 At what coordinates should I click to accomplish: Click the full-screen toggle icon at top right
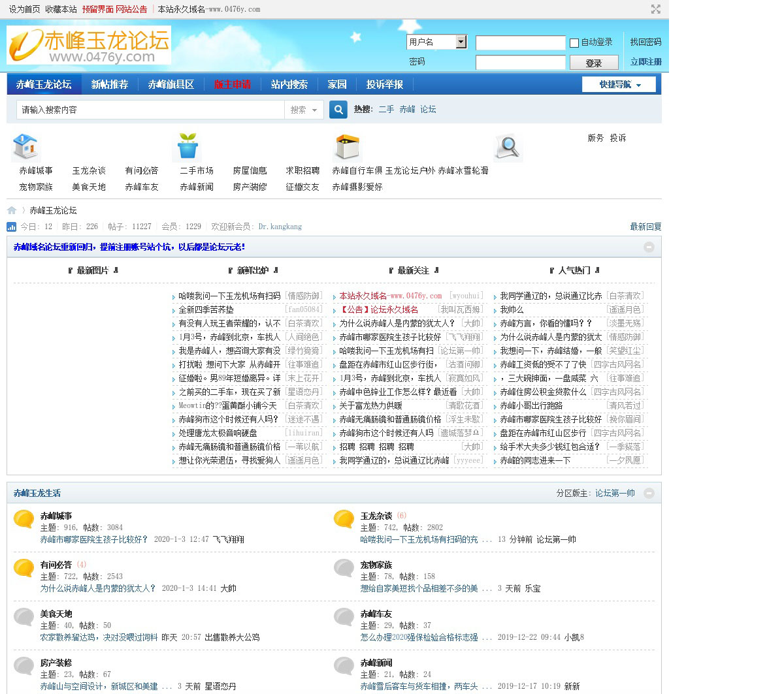[x=655, y=9]
